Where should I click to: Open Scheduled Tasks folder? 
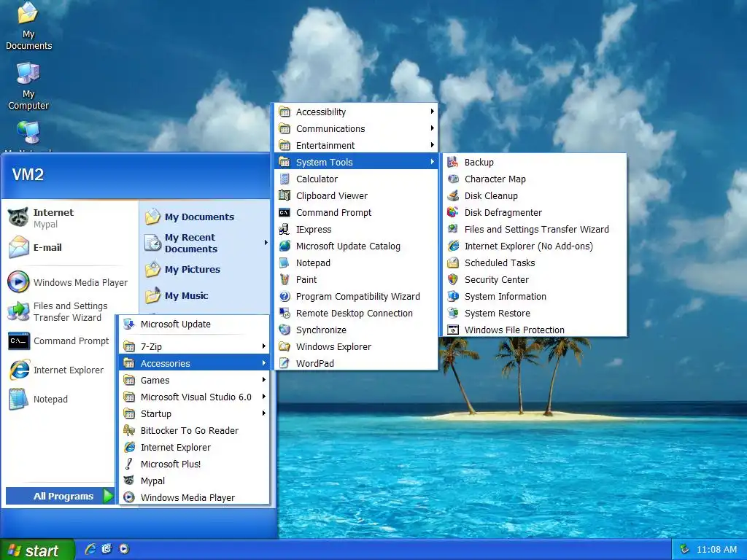pyautogui.click(x=535, y=262)
